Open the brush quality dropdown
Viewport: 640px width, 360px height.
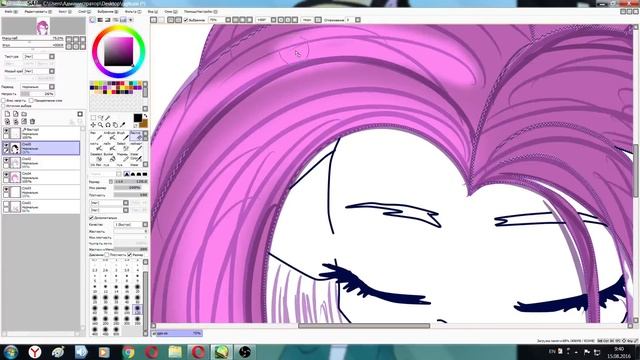pos(145,224)
